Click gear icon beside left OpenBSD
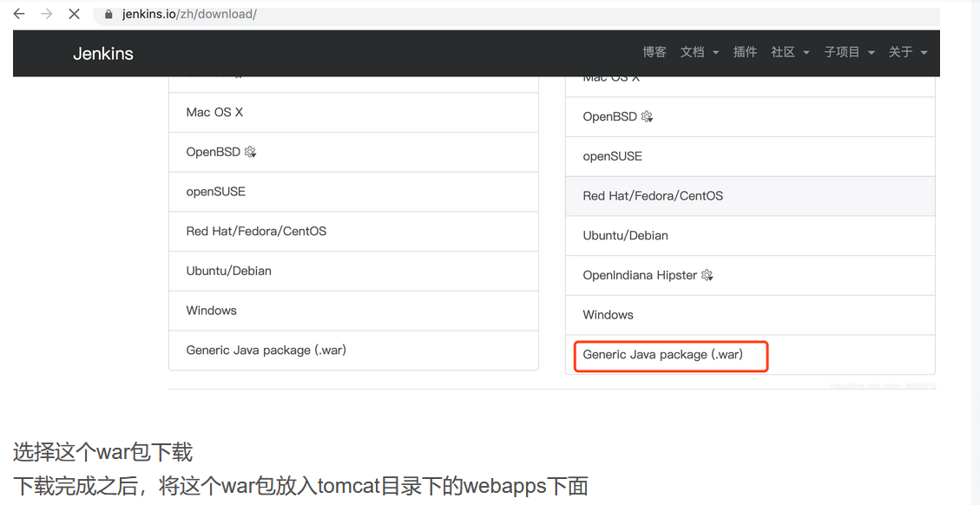The width and height of the screenshot is (980, 505). (251, 152)
